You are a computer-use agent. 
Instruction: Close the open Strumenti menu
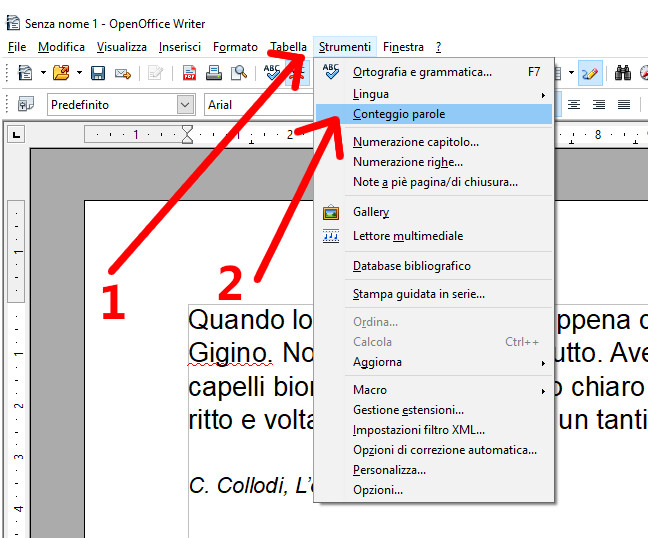click(345, 47)
